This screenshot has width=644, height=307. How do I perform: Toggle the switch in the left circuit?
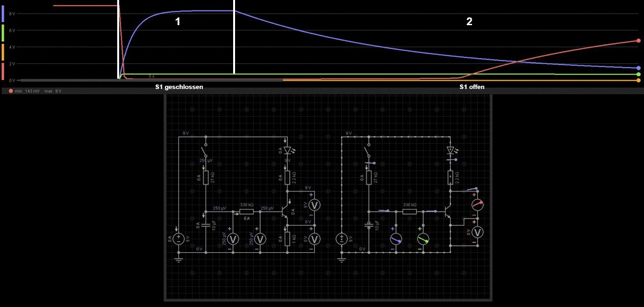coord(205,153)
